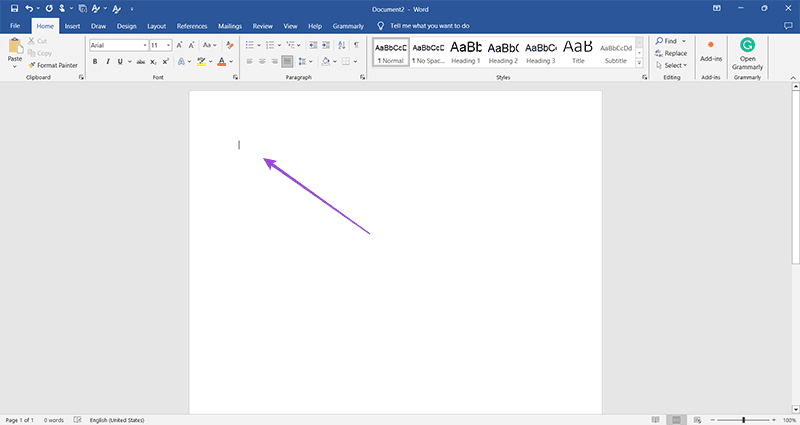Toggle Underline formatting
The height and width of the screenshot is (425, 800).
(120, 62)
